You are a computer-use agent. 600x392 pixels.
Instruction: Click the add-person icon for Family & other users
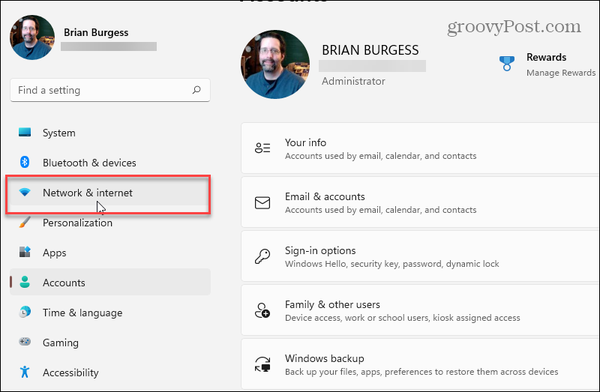coord(262,310)
